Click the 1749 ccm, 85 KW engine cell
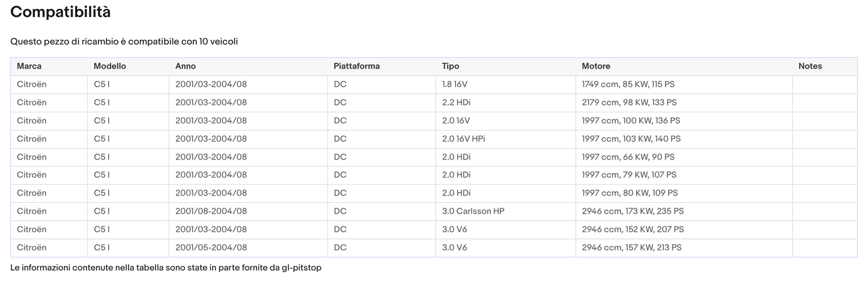This screenshot has height=284, width=868. [x=628, y=84]
